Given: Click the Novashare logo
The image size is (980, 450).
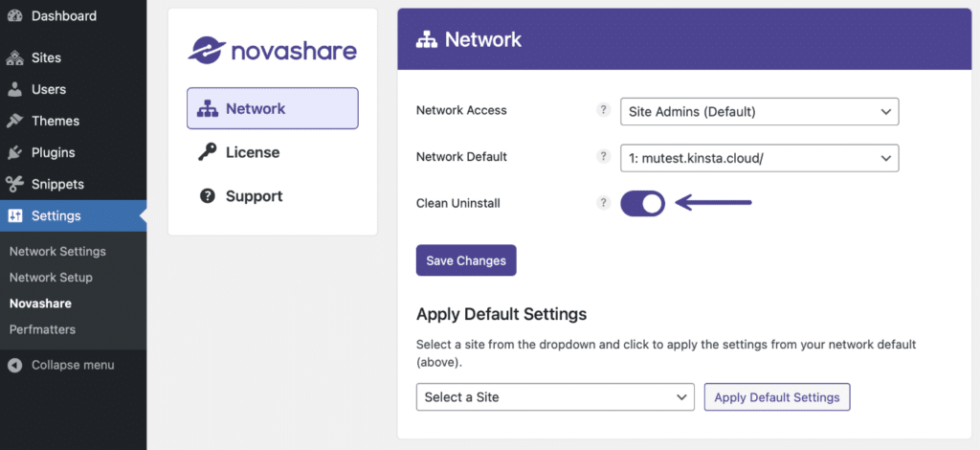Looking at the screenshot, I should point(273,50).
